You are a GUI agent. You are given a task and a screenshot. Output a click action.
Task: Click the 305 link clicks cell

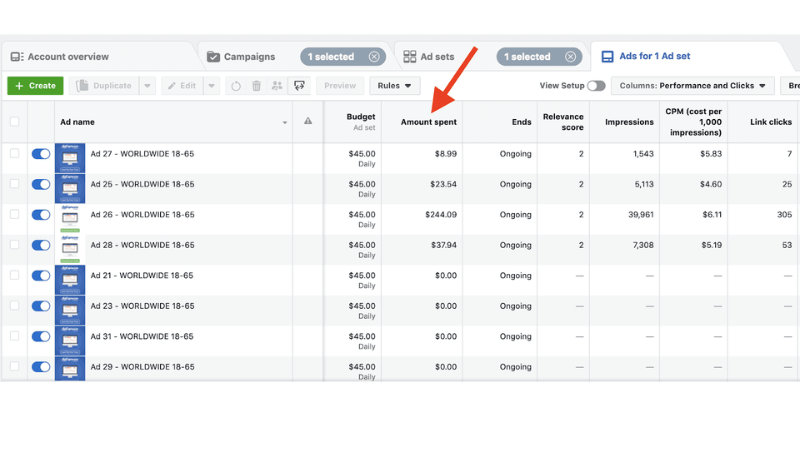(x=785, y=215)
